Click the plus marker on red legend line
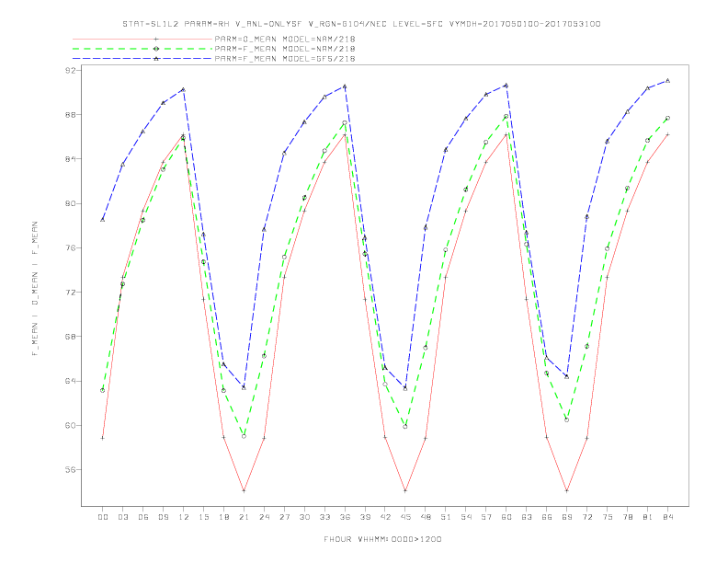Screen dimensions: 728x563 (156, 39)
